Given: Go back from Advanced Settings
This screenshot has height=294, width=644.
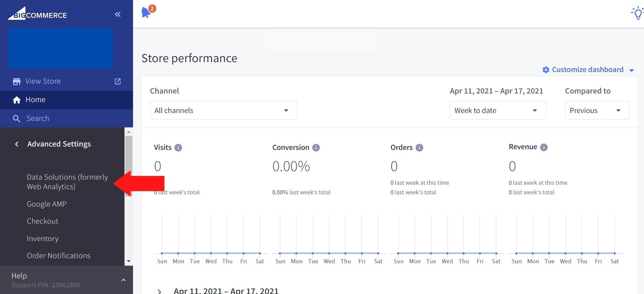Looking at the screenshot, I should coord(17,144).
